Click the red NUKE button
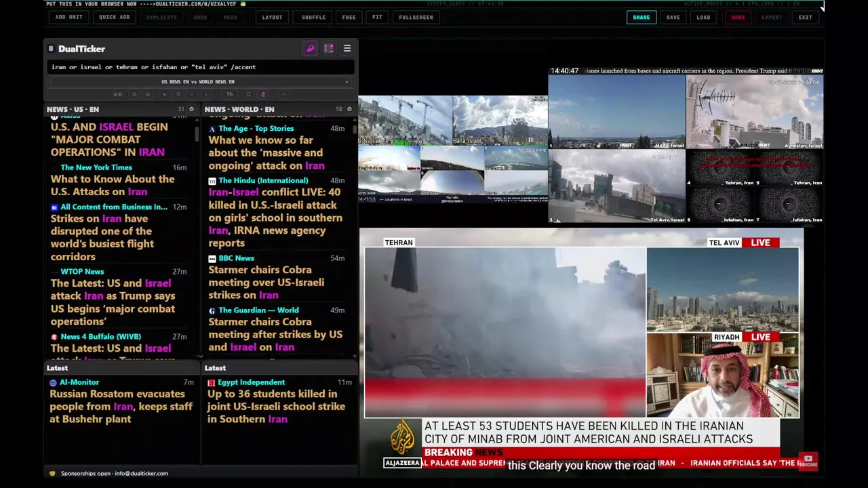This screenshot has height=488, width=868. [x=738, y=17]
